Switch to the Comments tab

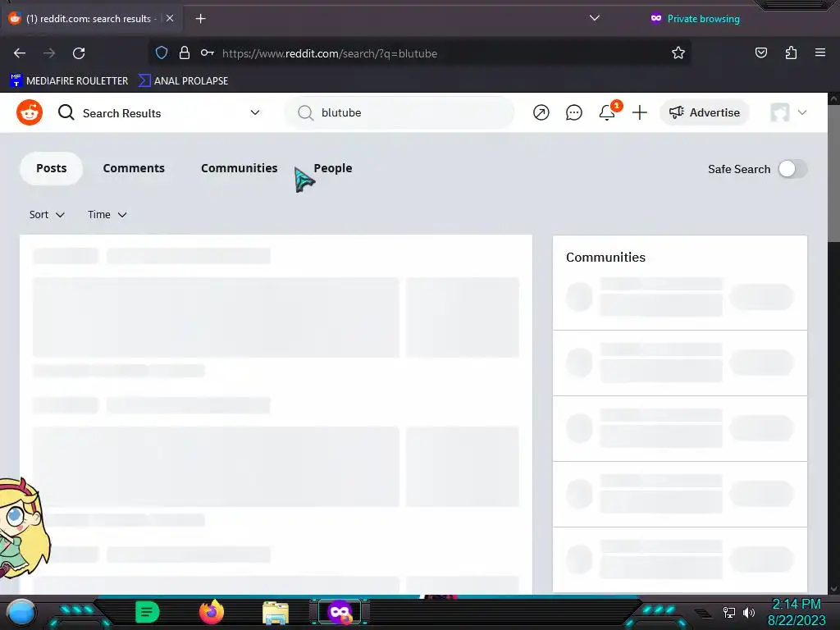134,168
